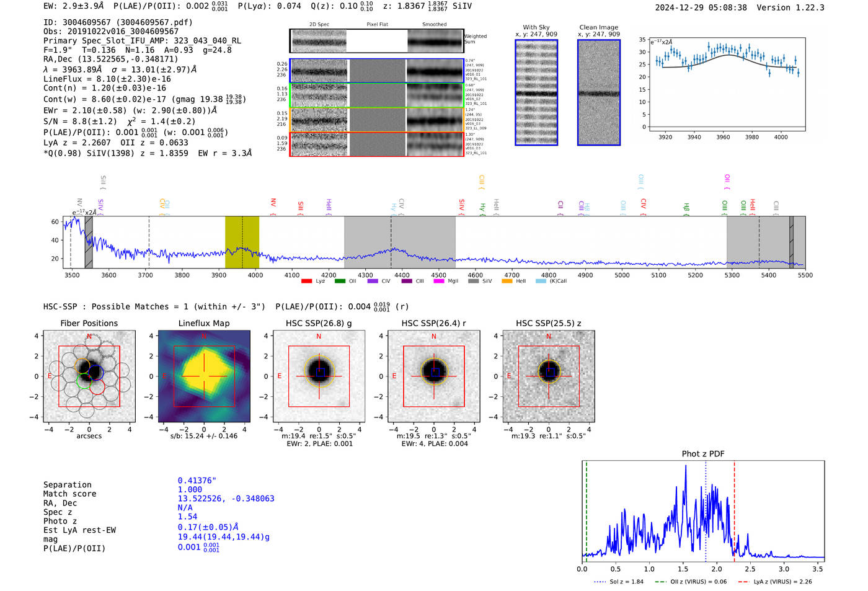868x591 pixels.
Task: Click the "Sol z = 1.84" legend entry
Action: pos(619,582)
